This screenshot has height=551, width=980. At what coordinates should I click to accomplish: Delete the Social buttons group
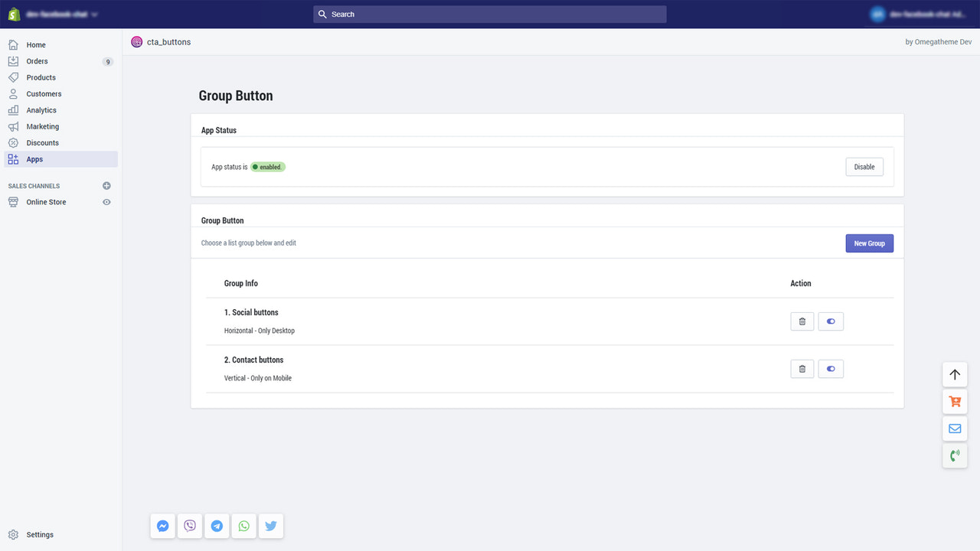tap(802, 321)
